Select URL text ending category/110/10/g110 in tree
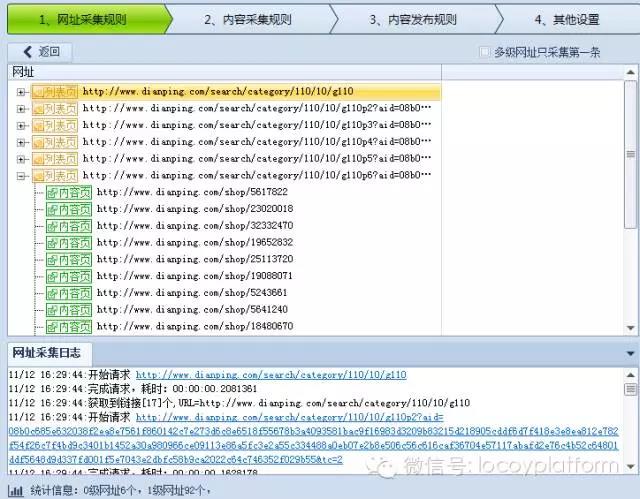Screen dimensions: 640x499 tap(218, 91)
